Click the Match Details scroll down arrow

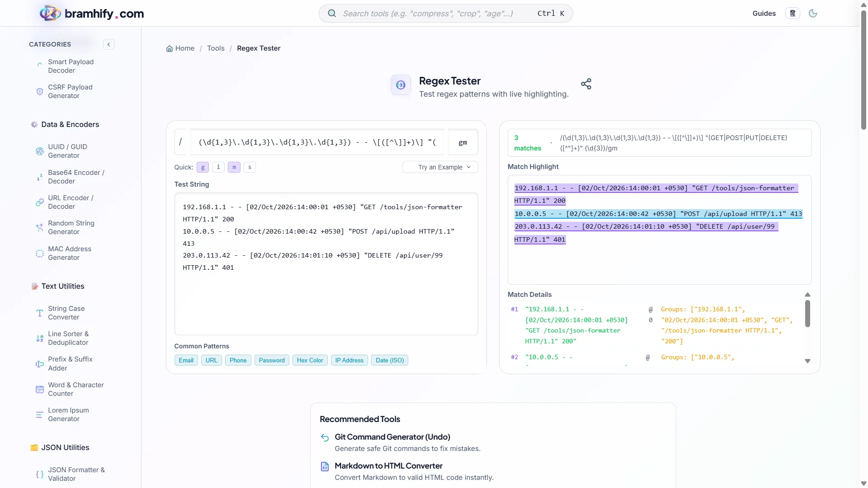tap(807, 361)
